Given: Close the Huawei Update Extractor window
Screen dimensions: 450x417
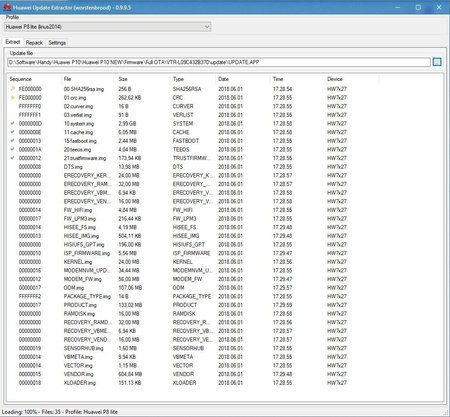Looking at the screenshot, I should click(439, 7).
